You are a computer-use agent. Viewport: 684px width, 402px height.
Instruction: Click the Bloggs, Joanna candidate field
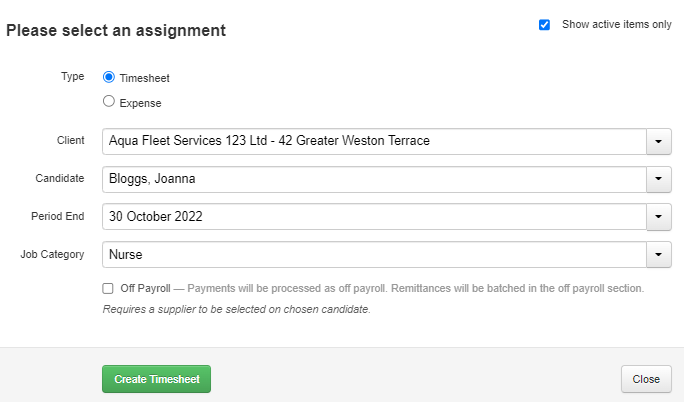tap(374, 179)
